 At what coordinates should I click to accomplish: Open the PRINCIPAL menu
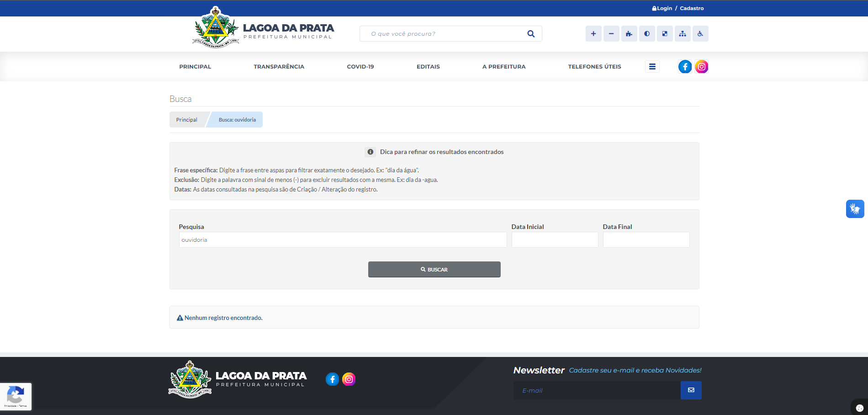(195, 67)
